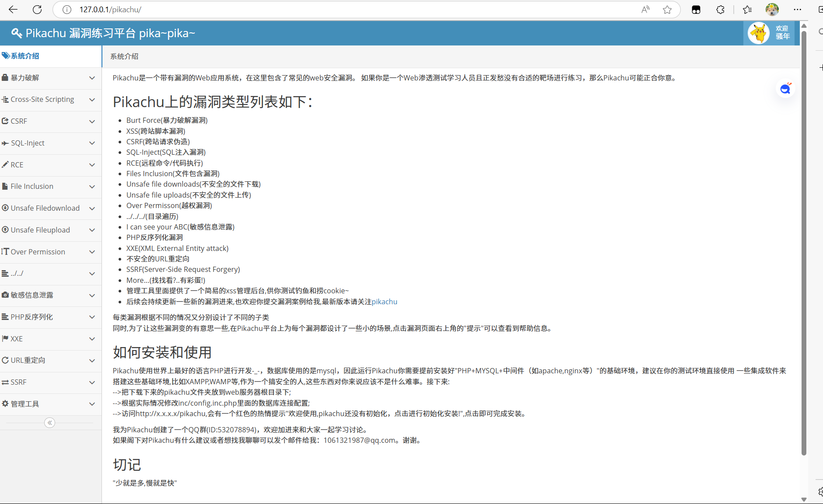Click the scrollbar up arrow
The height and width of the screenshot is (504, 823).
(804, 26)
